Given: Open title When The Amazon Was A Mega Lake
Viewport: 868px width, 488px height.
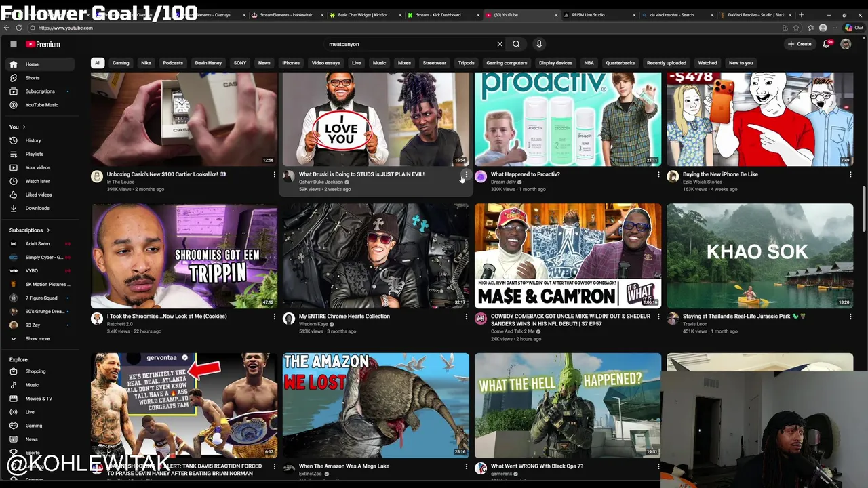Looking at the screenshot, I should 344,466.
